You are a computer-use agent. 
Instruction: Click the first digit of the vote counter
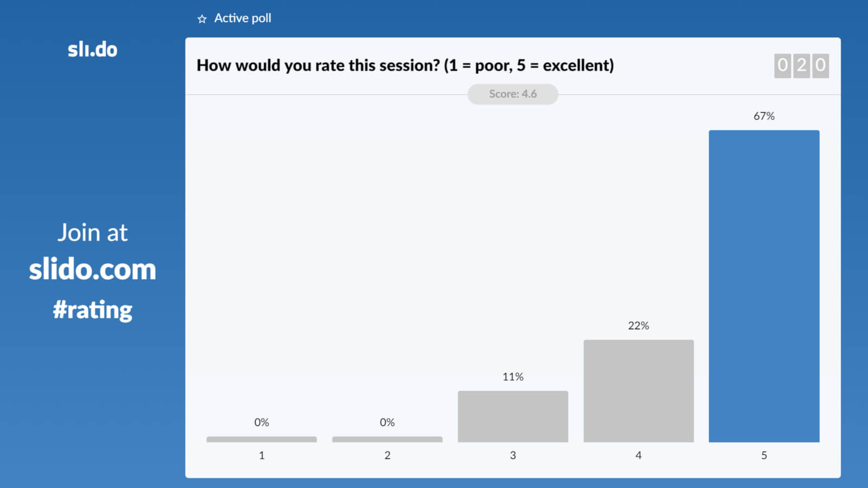[782, 66]
